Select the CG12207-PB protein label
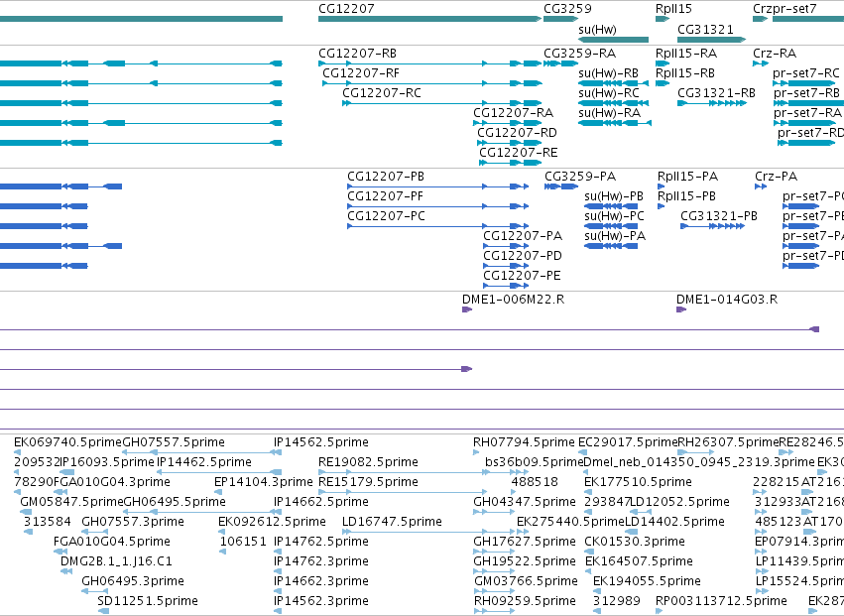Image resolution: width=844 pixels, height=616 pixels. click(386, 177)
